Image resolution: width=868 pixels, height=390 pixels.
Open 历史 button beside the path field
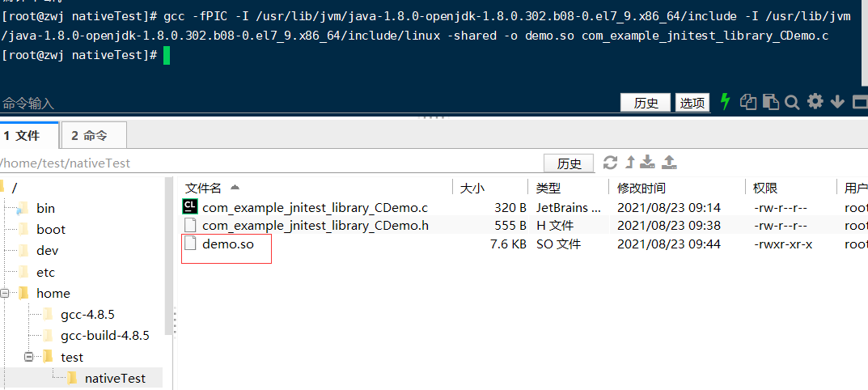coord(569,163)
